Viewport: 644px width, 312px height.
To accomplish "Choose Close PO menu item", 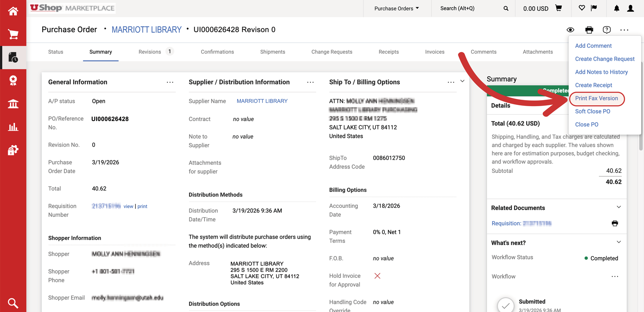I will 586,125.
